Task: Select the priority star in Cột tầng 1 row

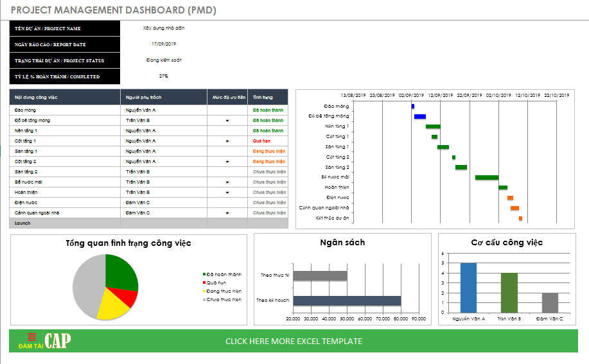Action: 227,141
